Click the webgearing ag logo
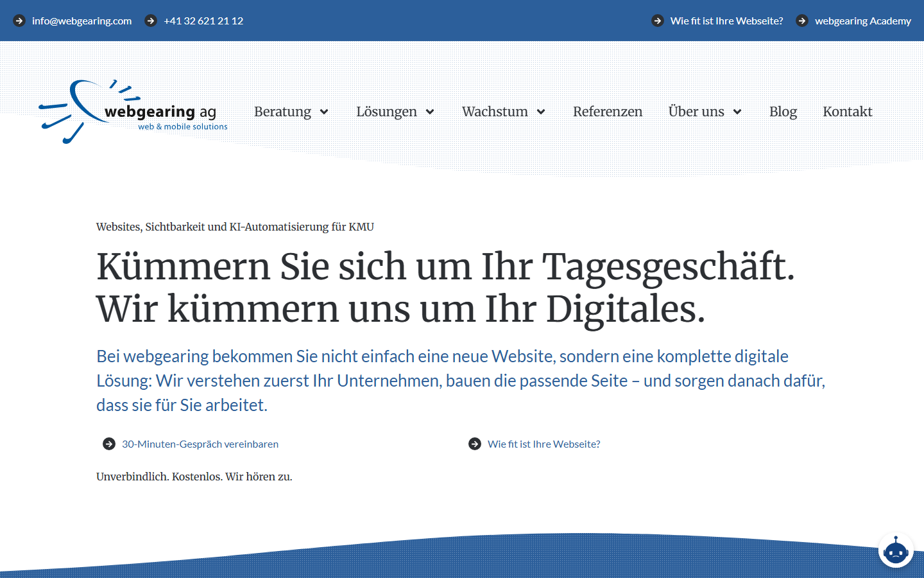Image resolution: width=924 pixels, height=578 pixels. tap(133, 112)
